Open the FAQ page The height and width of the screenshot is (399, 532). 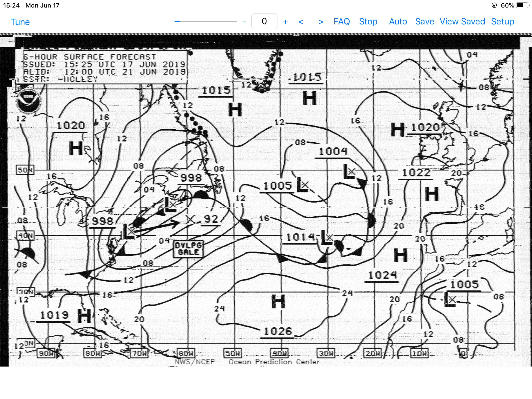(341, 22)
